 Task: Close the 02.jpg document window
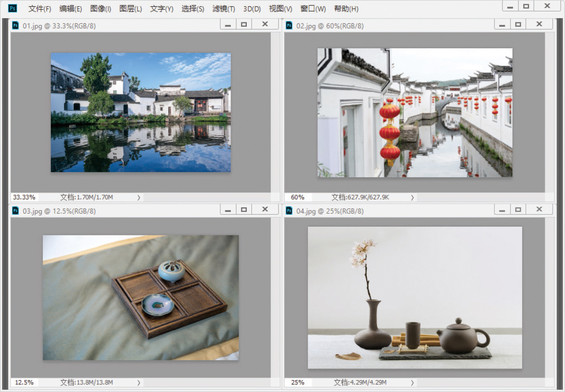pos(539,24)
